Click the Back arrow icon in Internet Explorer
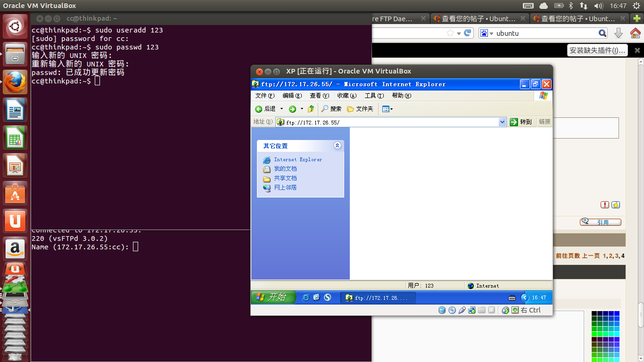The height and width of the screenshot is (362, 644). pos(259,109)
